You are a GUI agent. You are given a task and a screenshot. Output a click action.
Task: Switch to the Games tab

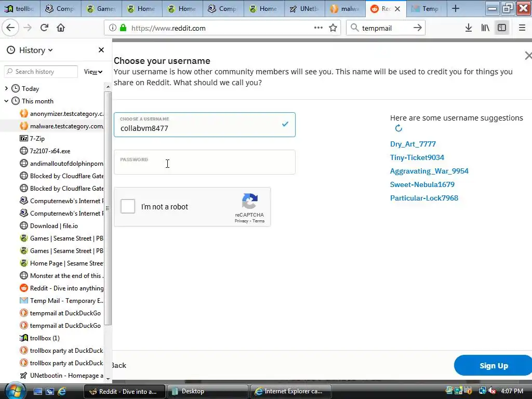101,9
